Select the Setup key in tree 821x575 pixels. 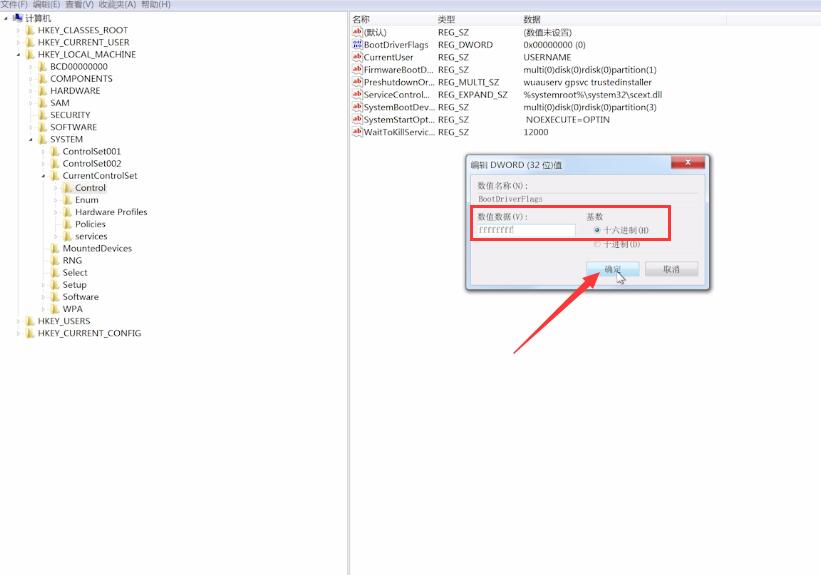click(74, 285)
